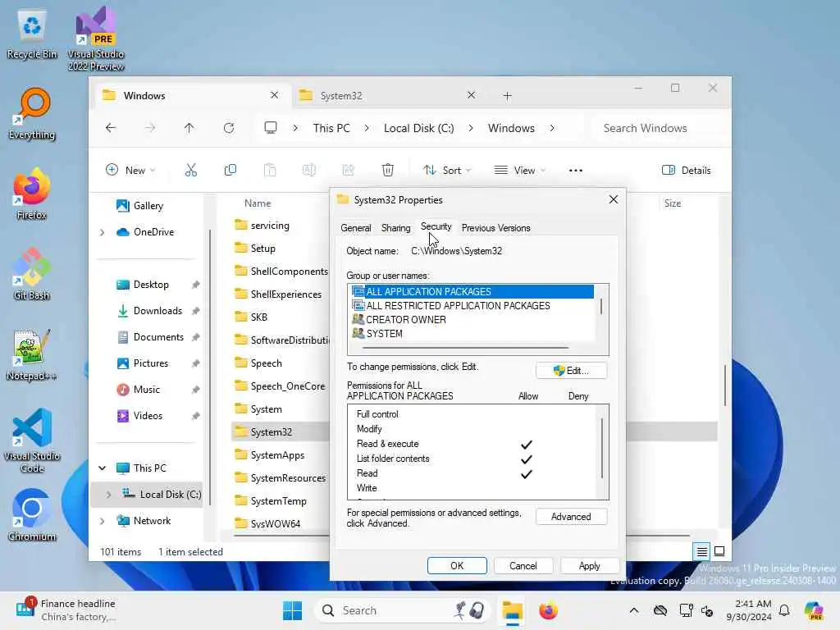Open the View dropdown menu
The height and width of the screenshot is (630, 840).
519,171
